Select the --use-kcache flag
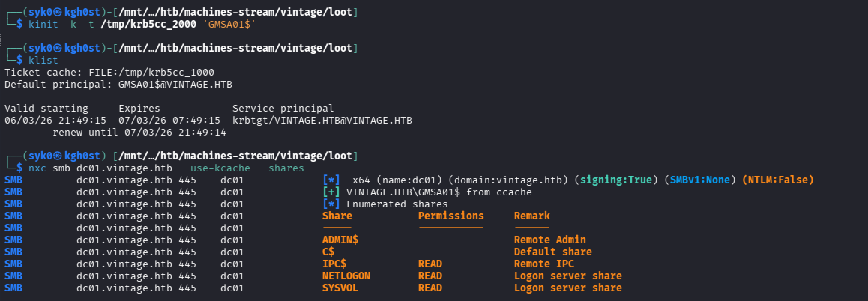Viewport: 868px width, 301px height. (x=214, y=168)
